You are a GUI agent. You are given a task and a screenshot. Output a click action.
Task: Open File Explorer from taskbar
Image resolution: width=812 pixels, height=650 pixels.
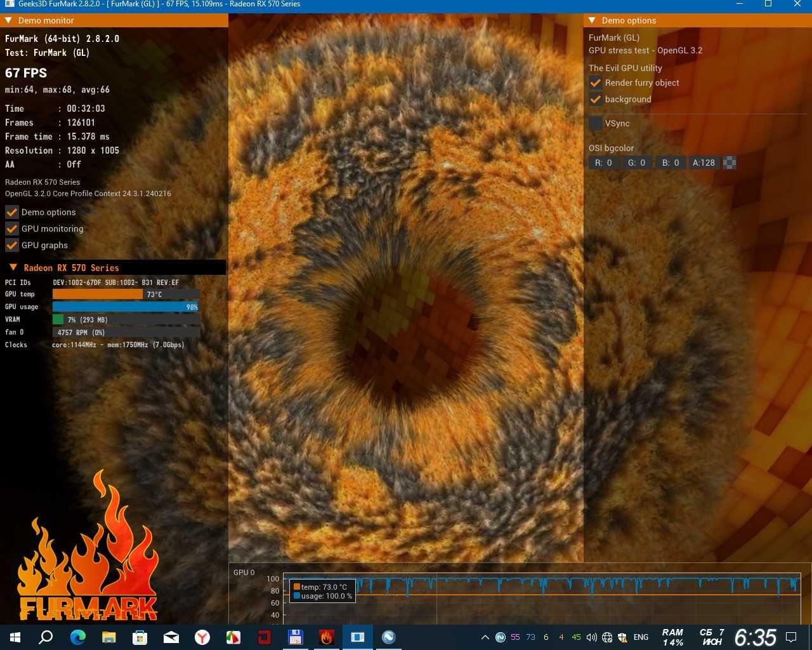pos(108,637)
